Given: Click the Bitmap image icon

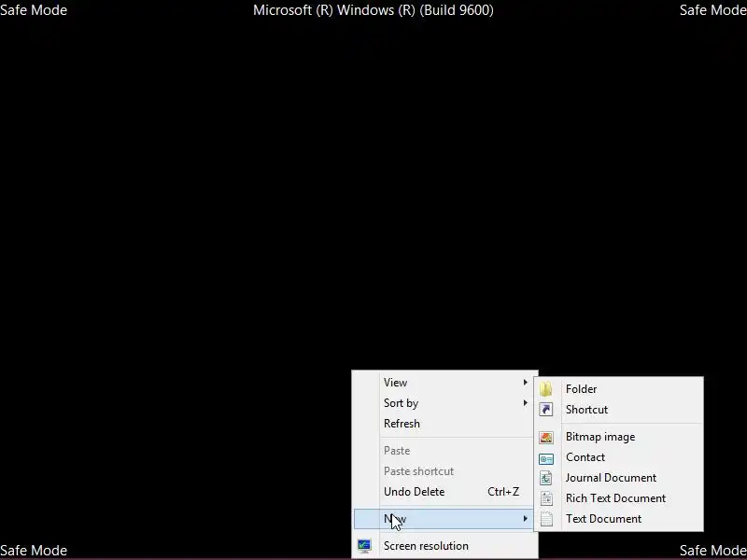Looking at the screenshot, I should coord(546,437).
